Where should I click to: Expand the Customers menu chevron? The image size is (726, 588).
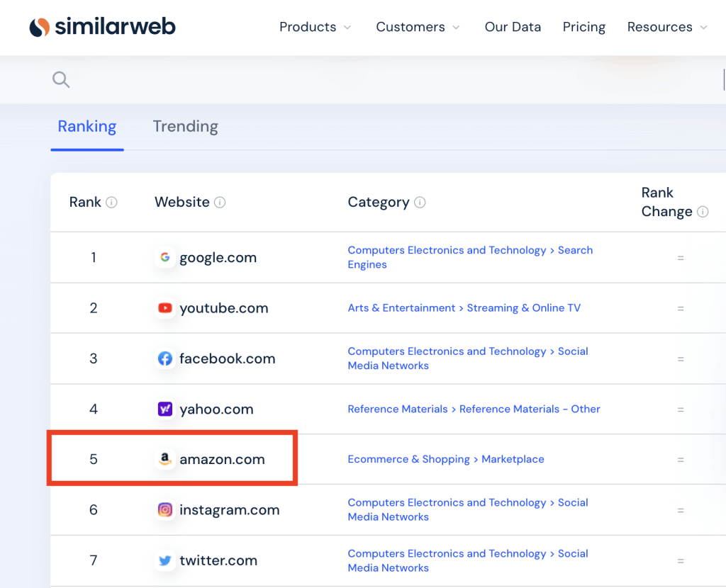tap(456, 28)
